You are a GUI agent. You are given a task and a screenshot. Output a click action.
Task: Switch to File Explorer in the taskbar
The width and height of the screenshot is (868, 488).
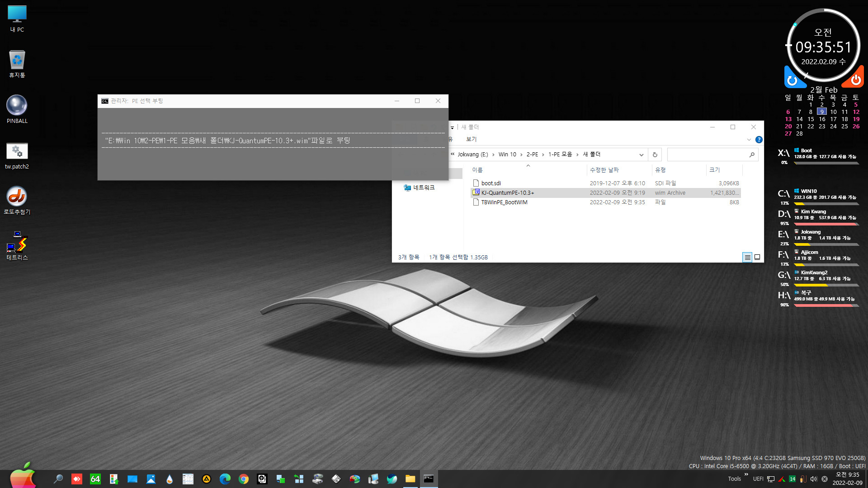(x=410, y=479)
